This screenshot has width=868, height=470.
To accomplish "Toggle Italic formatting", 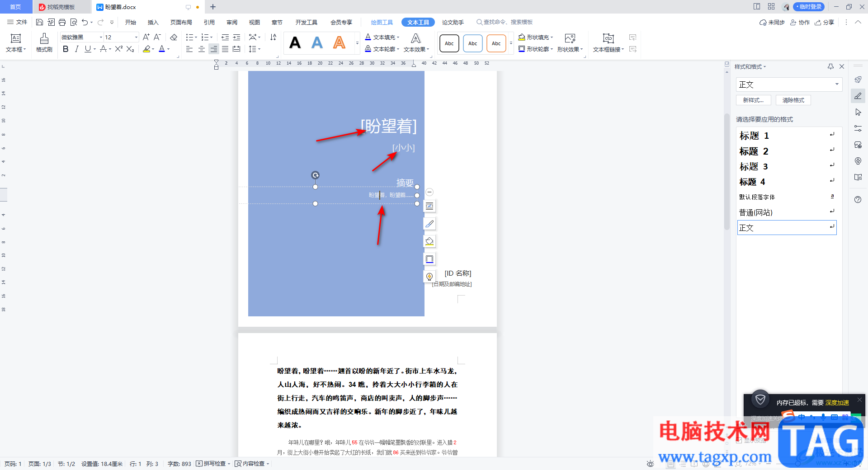I will pos(76,49).
